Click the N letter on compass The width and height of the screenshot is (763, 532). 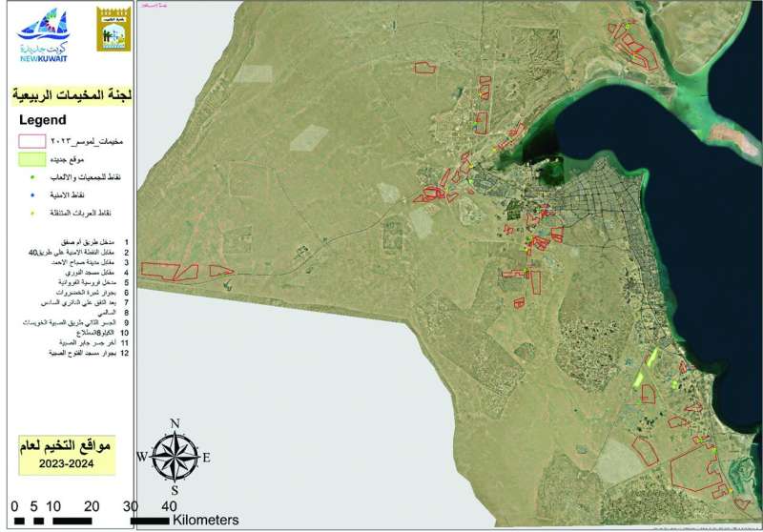pos(175,423)
